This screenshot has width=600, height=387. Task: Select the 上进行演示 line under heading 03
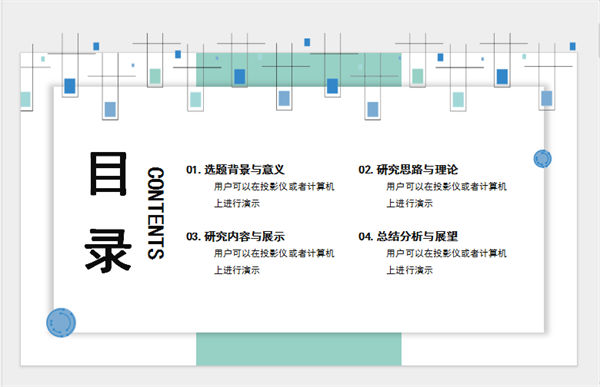237,270
